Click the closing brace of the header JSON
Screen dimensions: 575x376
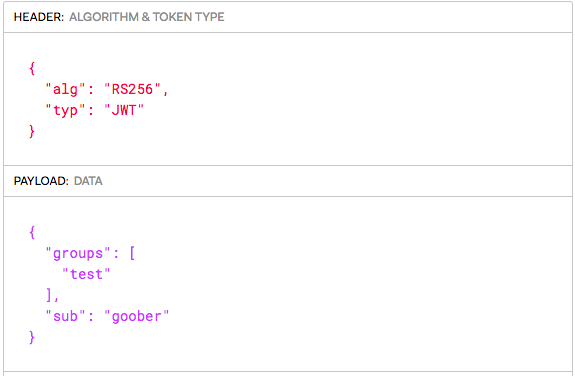pos(32,131)
